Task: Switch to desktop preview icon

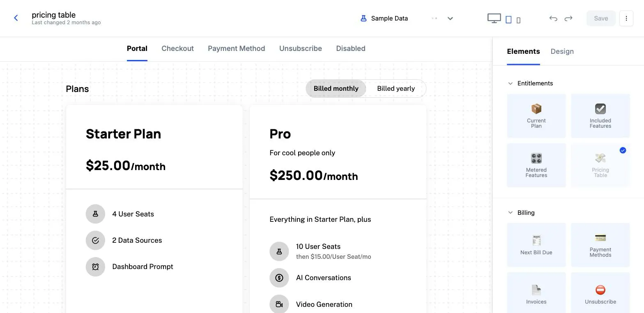Action: (x=494, y=18)
